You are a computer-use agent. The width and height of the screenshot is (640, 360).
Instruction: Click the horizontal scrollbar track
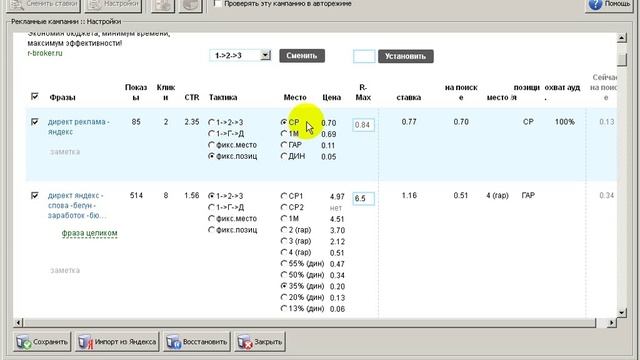(310, 323)
